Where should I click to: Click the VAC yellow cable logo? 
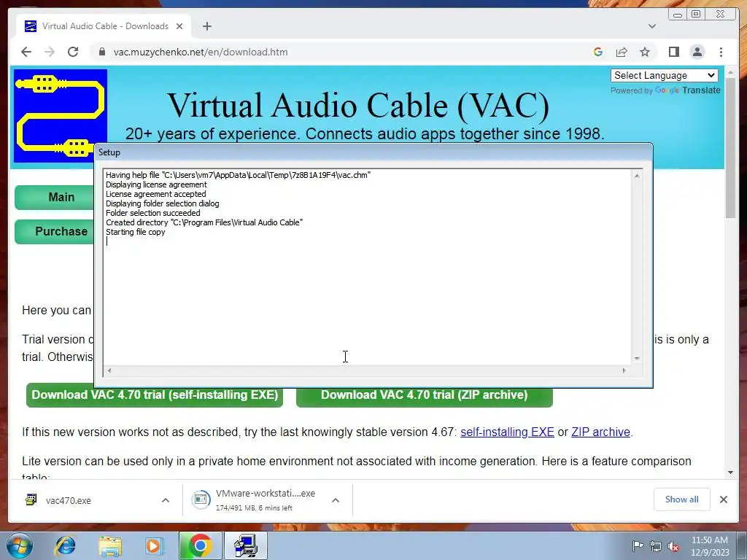point(61,116)
